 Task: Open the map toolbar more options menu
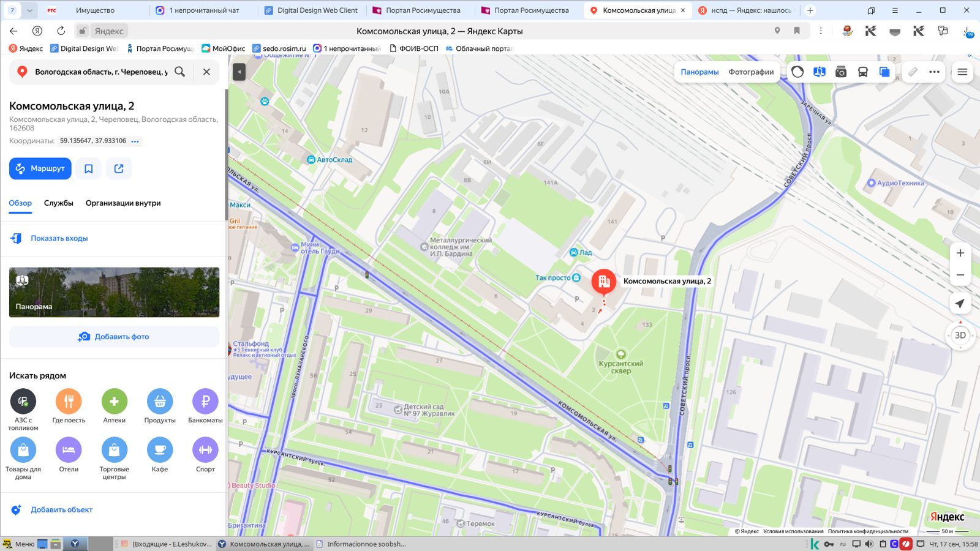tap(934, 72)
